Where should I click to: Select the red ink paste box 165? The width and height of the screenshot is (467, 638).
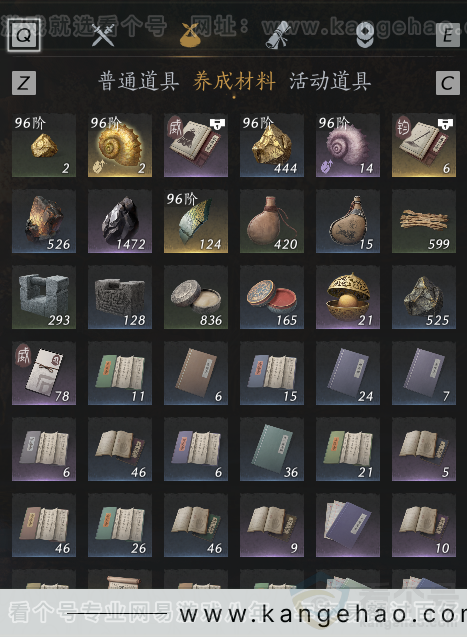272,297
